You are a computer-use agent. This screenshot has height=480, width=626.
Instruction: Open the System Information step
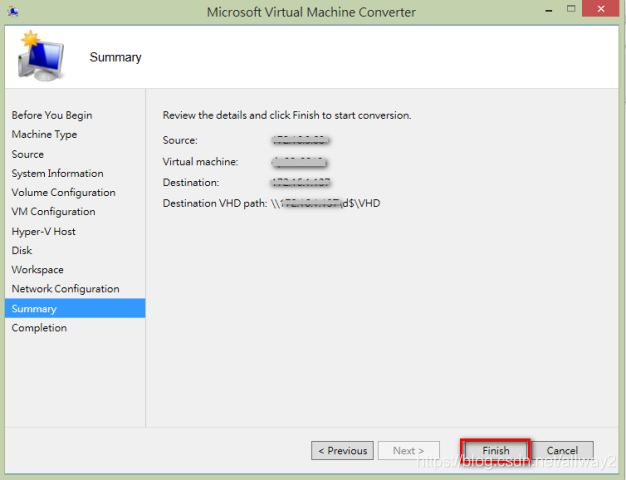57,173
